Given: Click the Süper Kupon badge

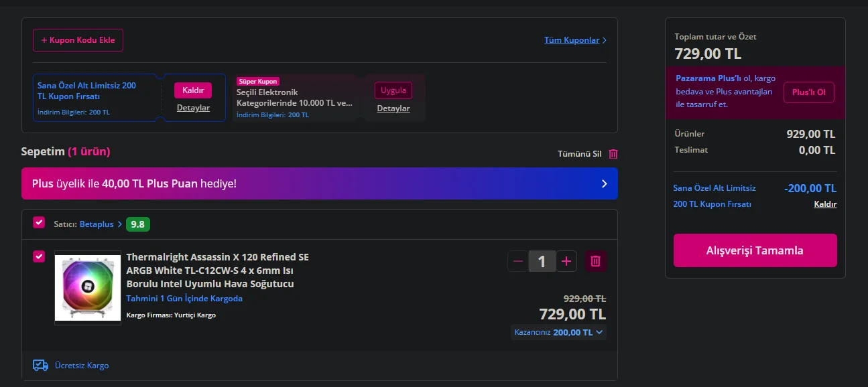Looking at the screenshot, I should 258,81.
